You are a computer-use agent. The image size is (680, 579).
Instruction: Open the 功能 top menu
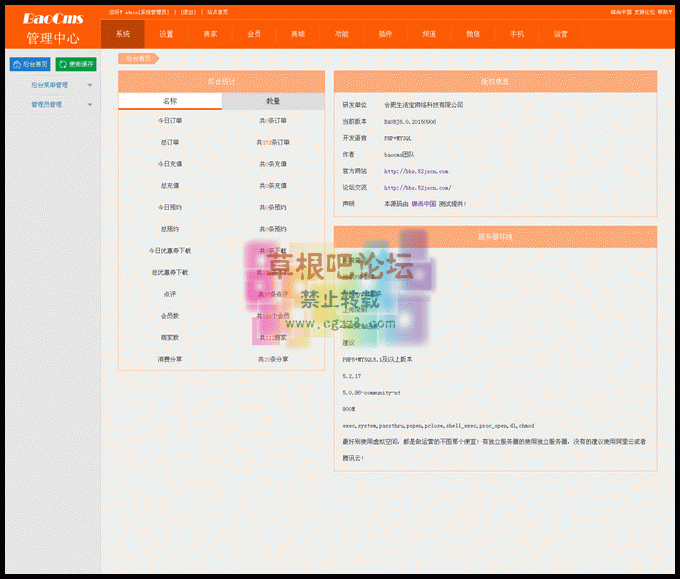pos(342,34)
